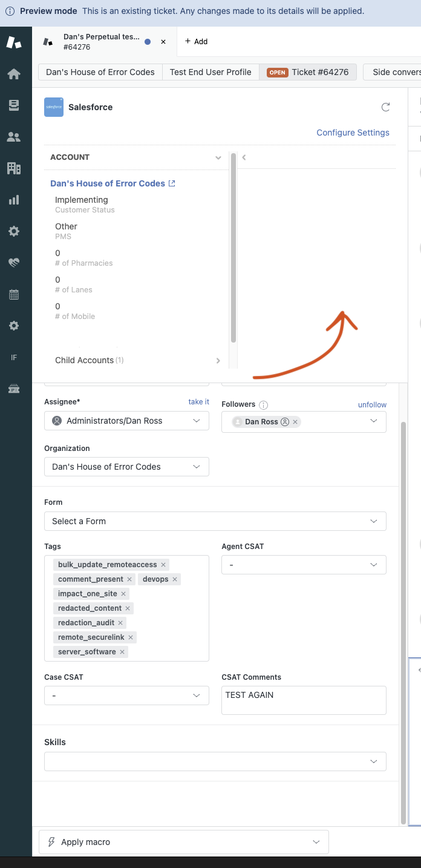Remove the redaction_audit tag

pos(120,623)
